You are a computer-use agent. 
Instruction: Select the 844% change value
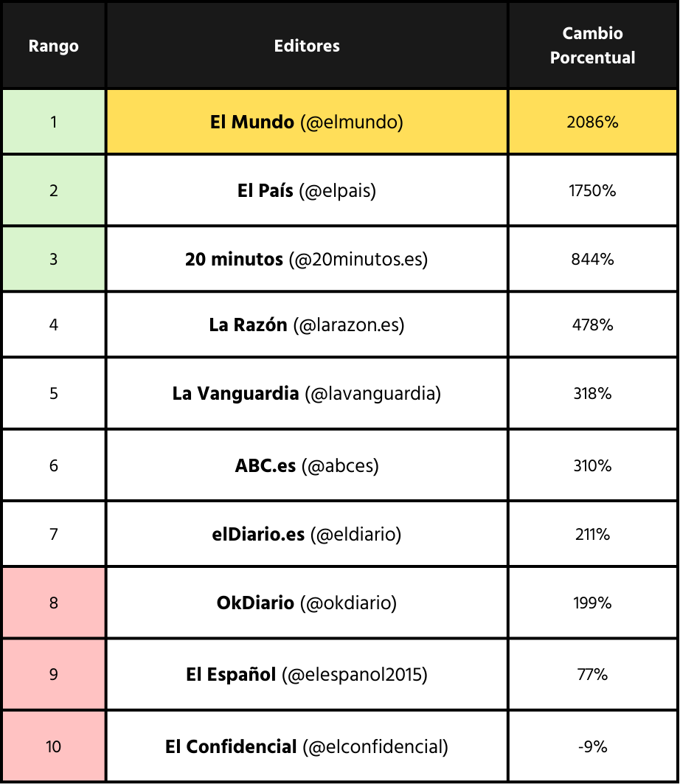[x=592, y=260]
